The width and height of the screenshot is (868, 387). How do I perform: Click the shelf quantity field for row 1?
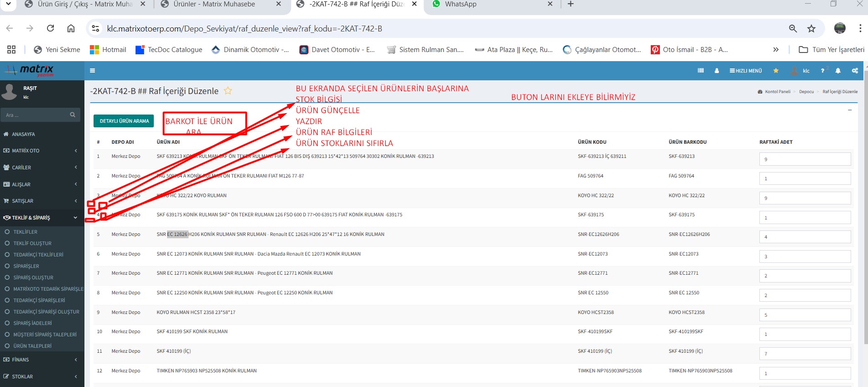coord(805,159)
